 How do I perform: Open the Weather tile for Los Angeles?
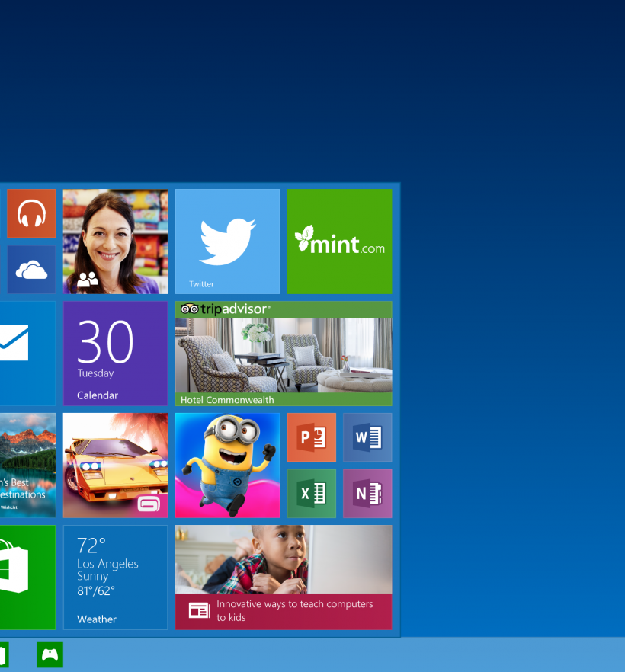click(x=115, y=578)
